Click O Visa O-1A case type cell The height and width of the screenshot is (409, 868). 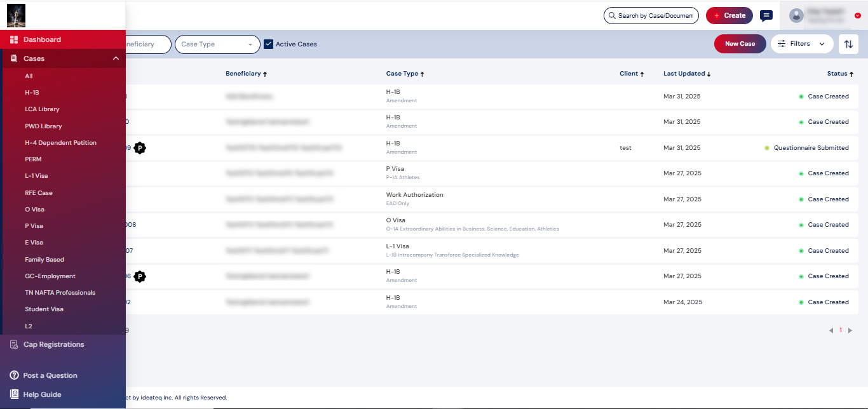473,224
